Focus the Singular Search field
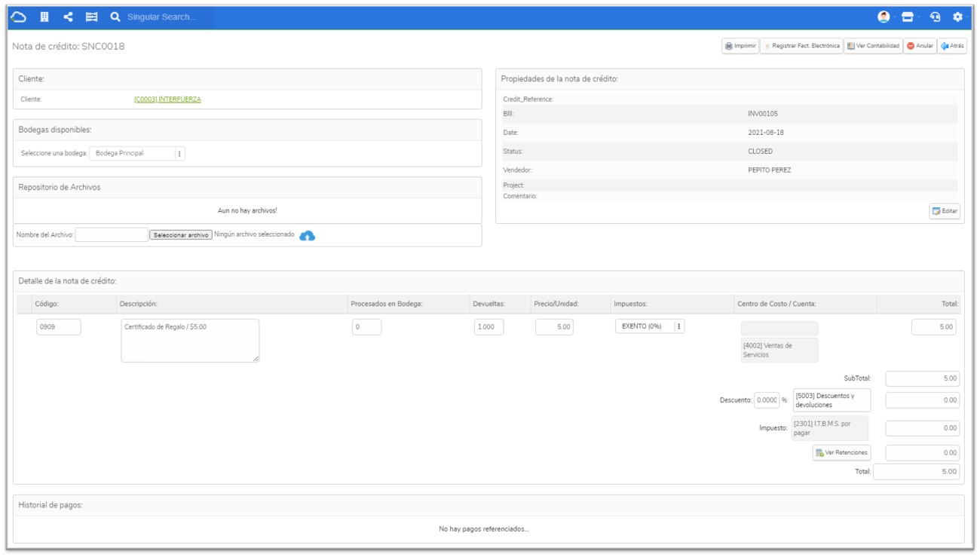The image size is (980, 557). click(x=169, y=17)
